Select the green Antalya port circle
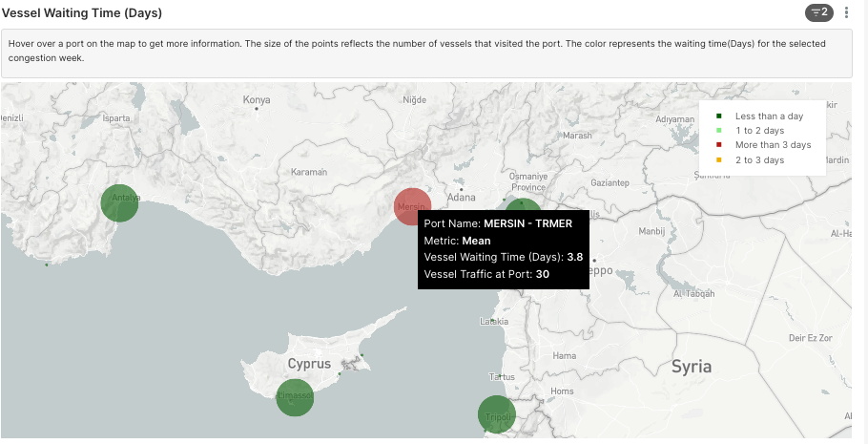 click(x=119, y=202)
